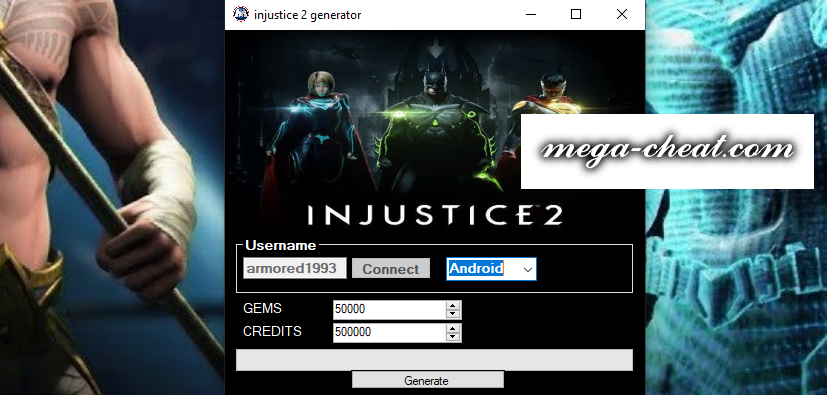The image size is (827, 395).
Task: Click the CREDITS label
Action: tap(272, 331)
